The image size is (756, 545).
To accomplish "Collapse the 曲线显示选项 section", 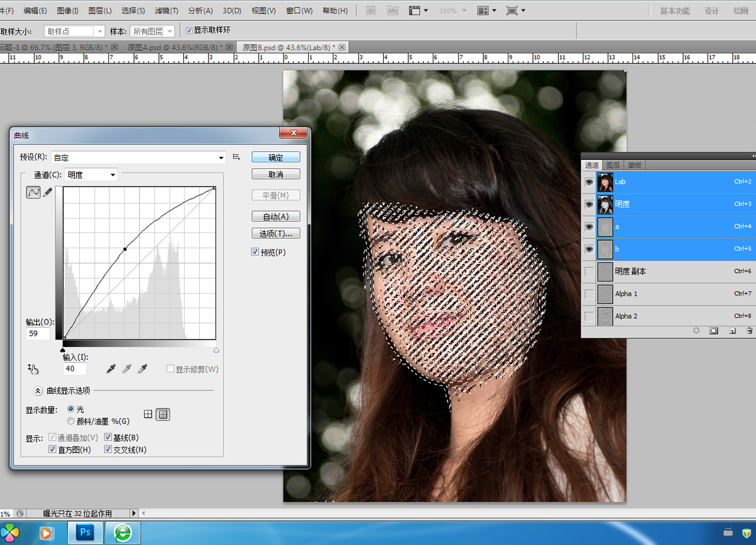I will pos(38,391).
